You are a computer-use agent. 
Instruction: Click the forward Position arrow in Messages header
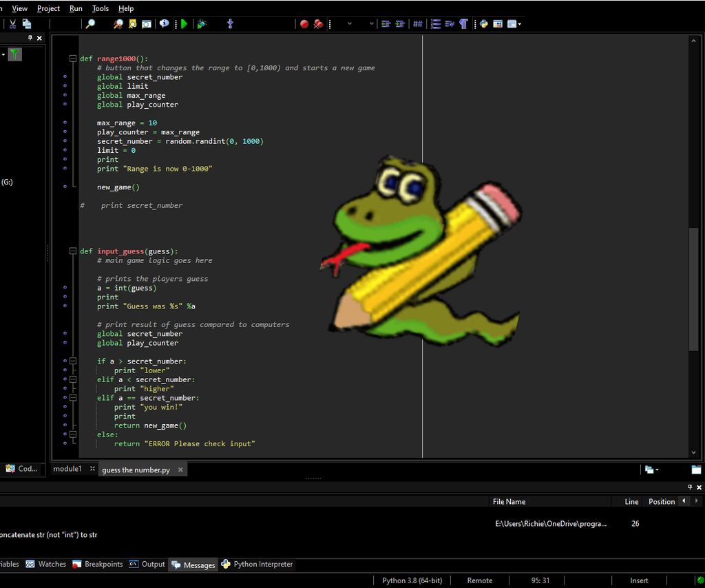695,501
